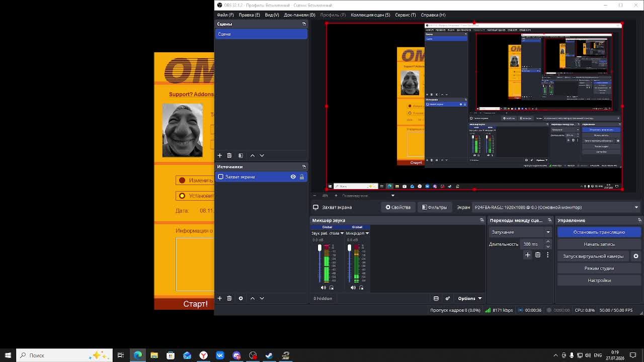
Task: Toggle monitoring headphones for Звук раб. стола
Action: click(x=331, y=288)
